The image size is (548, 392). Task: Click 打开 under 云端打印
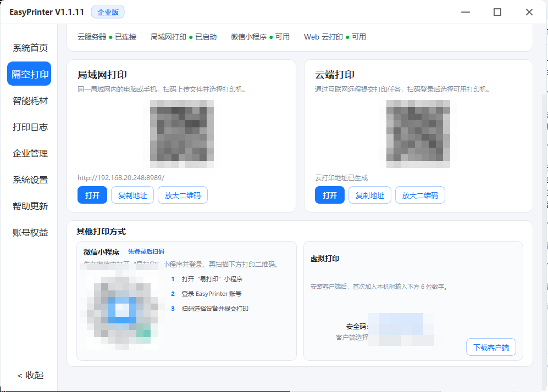[330, 195]
